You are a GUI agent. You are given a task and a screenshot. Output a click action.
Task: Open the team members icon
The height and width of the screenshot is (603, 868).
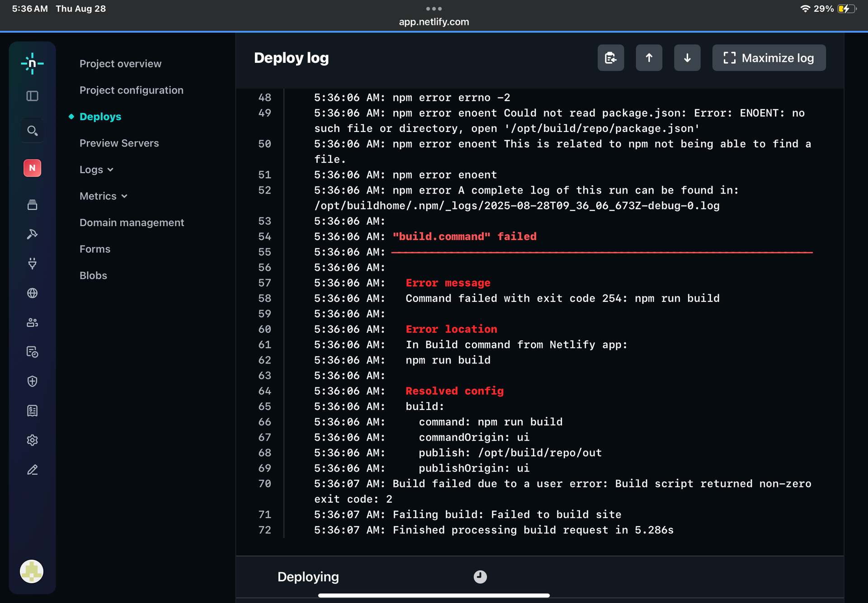click(32, 322)
